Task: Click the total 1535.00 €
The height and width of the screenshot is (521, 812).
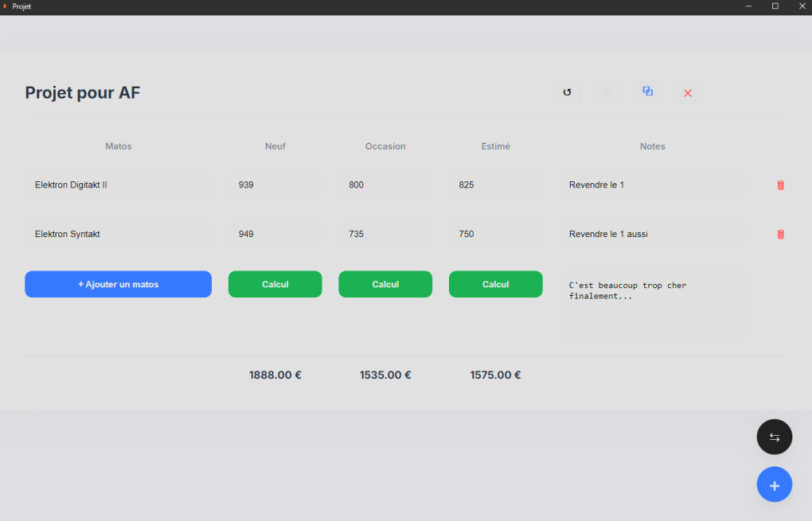Action: tap(385, 375)
